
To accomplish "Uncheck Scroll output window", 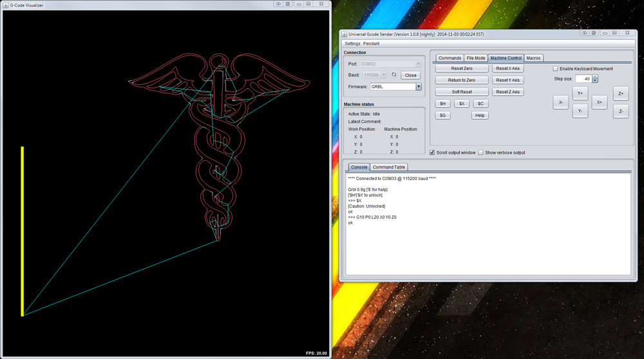I will [x=432, y=152].
